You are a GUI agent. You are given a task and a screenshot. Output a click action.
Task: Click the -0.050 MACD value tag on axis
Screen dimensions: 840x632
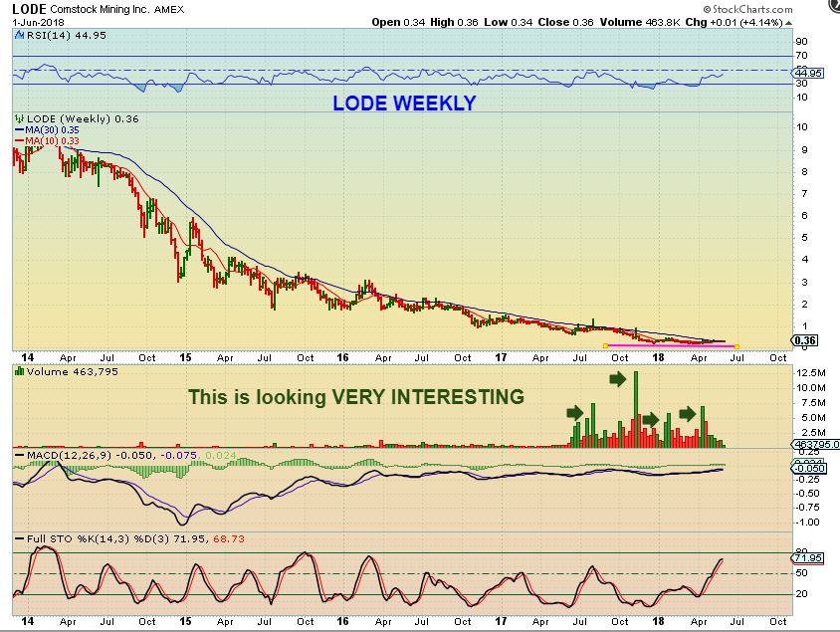[808, 468]
